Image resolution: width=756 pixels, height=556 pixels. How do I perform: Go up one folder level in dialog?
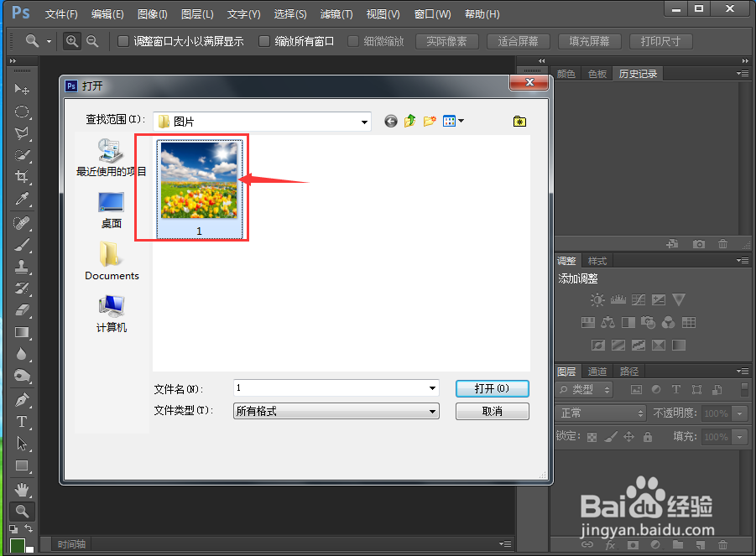point(409,121)
